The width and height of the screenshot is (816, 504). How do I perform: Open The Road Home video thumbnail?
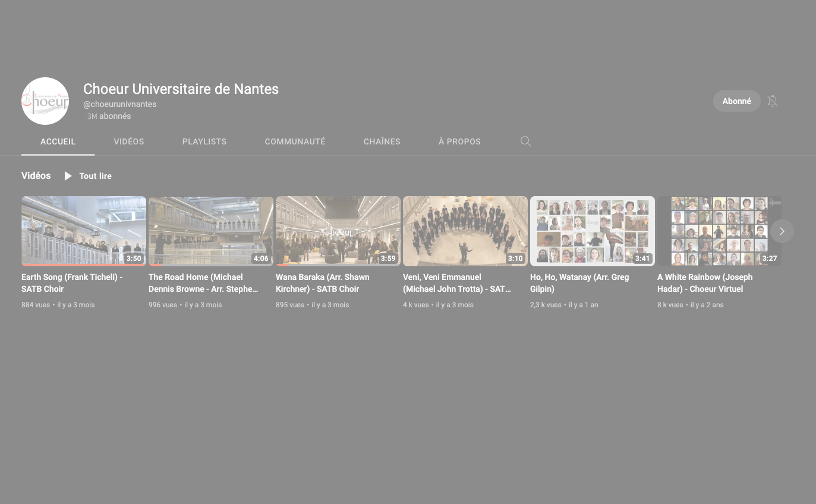211,231
